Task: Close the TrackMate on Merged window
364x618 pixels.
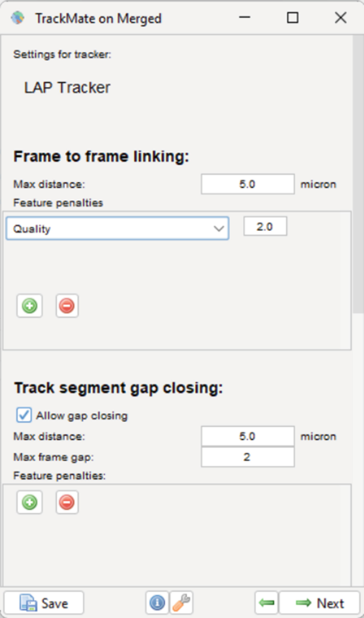Action: [341, 18]
